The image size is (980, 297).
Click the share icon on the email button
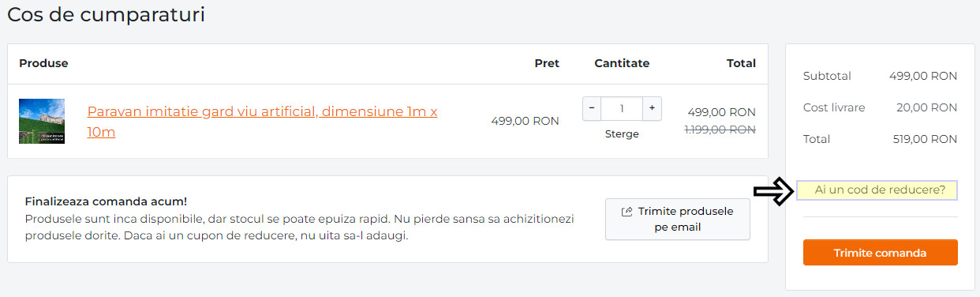[627, 212]
